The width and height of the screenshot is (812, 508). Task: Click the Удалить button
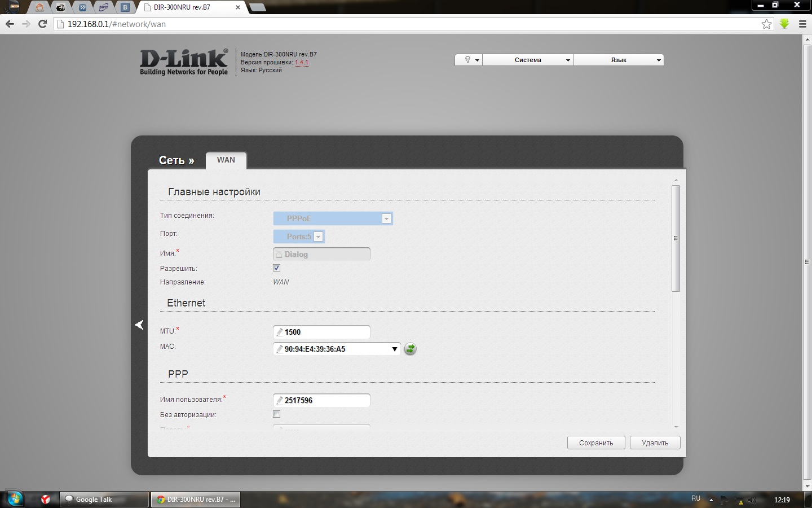[655, 443]
